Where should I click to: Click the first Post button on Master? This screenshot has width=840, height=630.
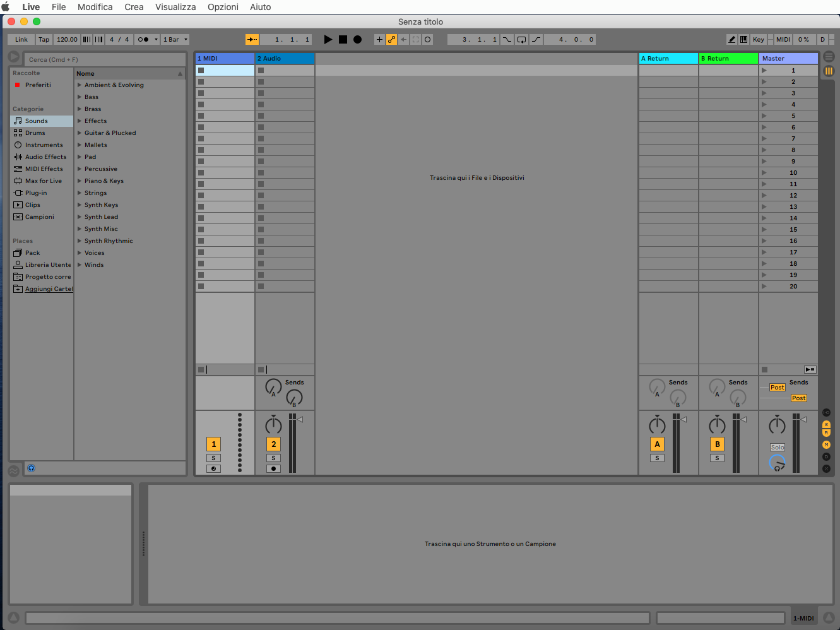tap(778, 388)
